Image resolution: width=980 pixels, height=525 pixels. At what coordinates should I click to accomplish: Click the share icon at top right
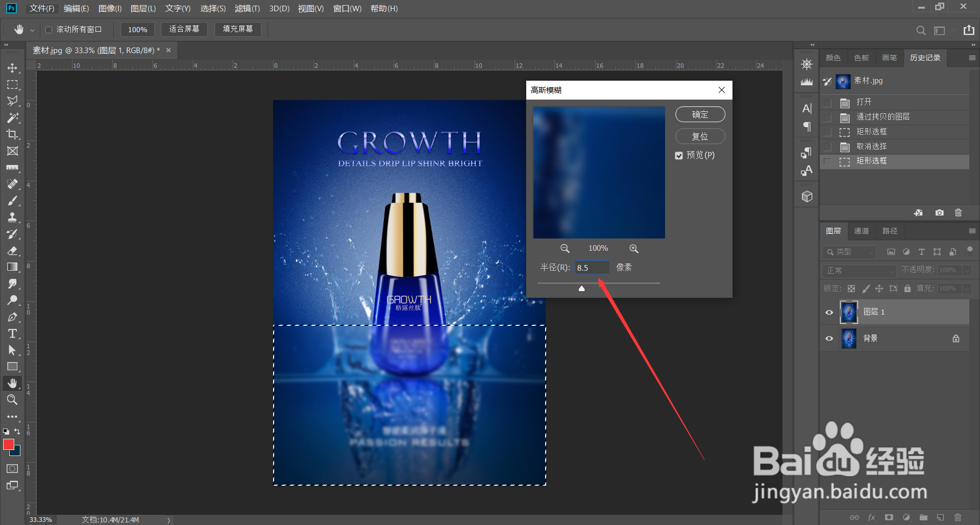[969, 30]
